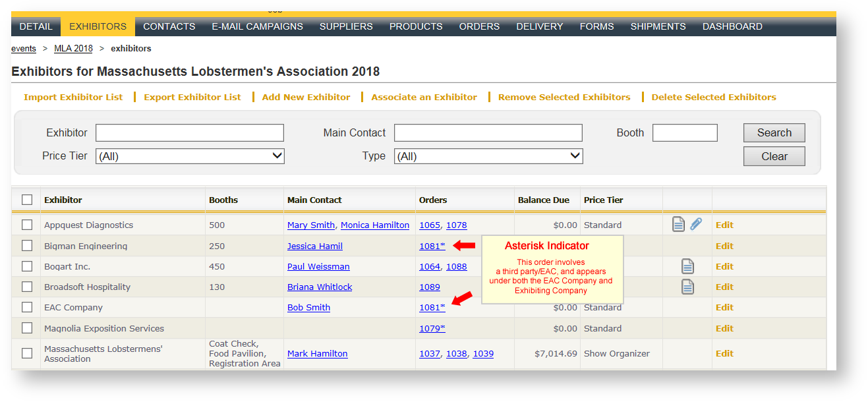This screenshot has width=868, height=402.
Task: Open Jessica Hamil contact link
Action: [314, 246]
